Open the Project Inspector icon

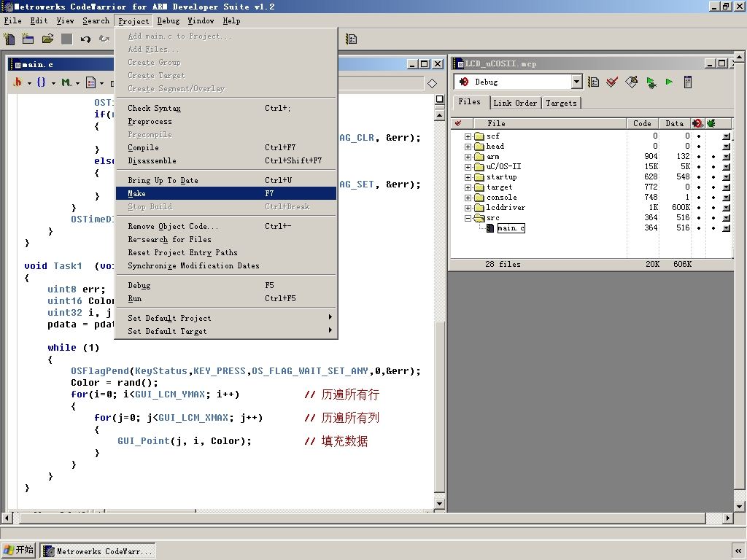pyautogui.click(x=687, y=82)
